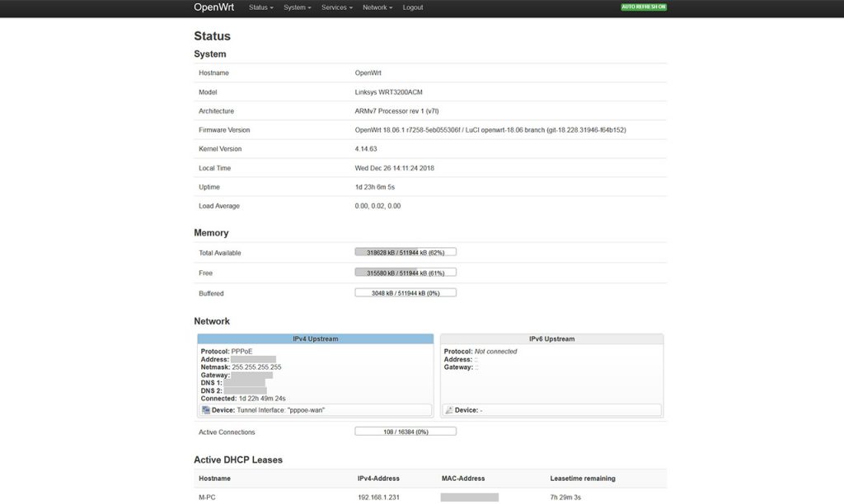The image size is (844, 504).
Task: Expand the Services dropdown
Action: (x=335, y=7)
